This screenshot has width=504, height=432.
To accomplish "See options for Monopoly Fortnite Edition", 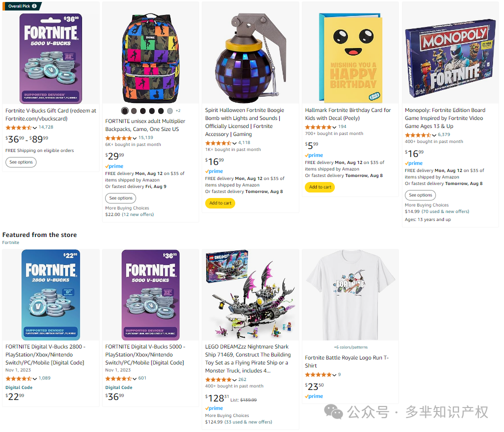I will (420, 195).
